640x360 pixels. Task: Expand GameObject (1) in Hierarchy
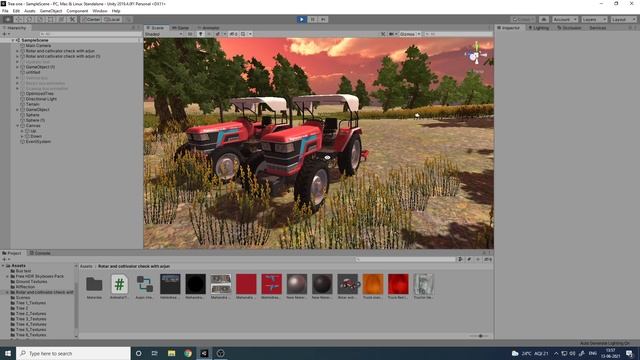[x=18, y=67]
